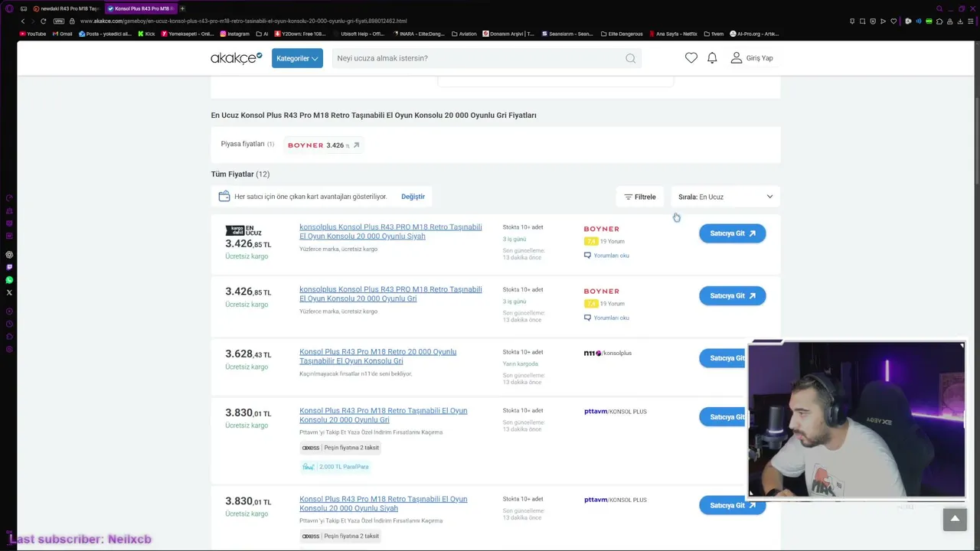Click the '2.000 TL ParafPara' badge
This screenshot has height=551, width=980.
[x=335, y=467]
